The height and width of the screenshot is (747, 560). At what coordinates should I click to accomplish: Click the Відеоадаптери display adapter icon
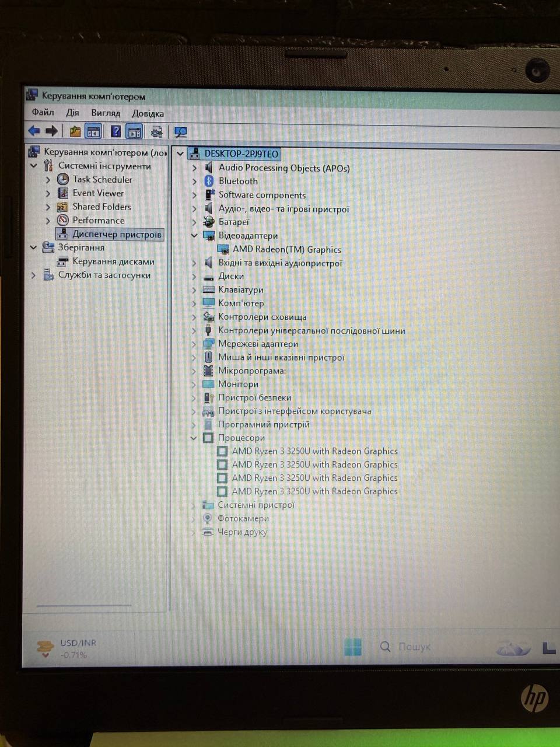click(209, 236)
